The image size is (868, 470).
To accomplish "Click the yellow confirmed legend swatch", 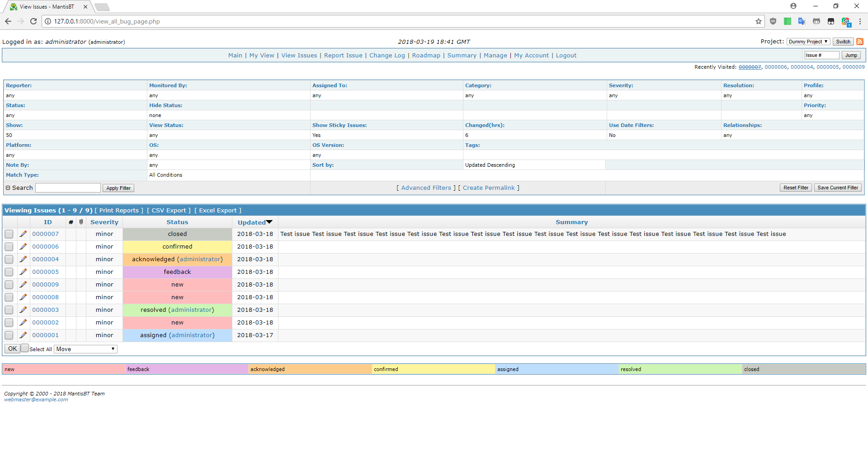I will click(433, 369).
